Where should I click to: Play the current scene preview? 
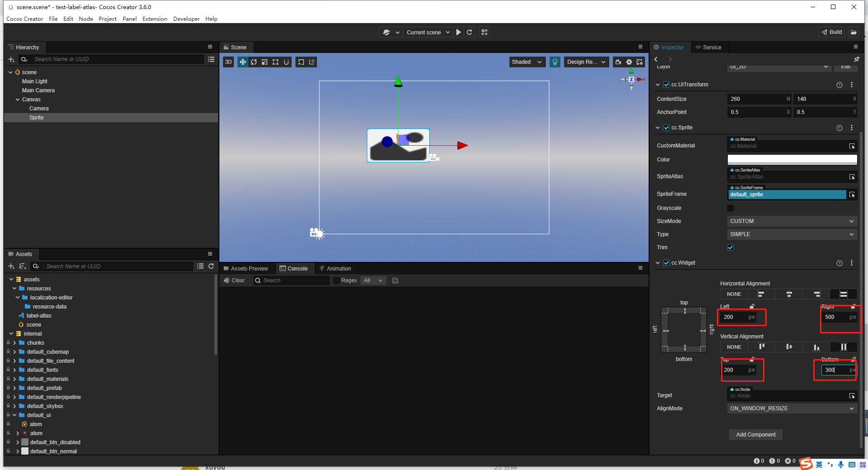tap(459, 32)
